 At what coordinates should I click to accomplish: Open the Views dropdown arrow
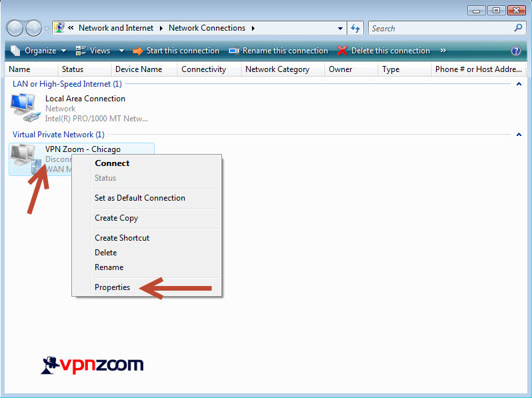121,51
